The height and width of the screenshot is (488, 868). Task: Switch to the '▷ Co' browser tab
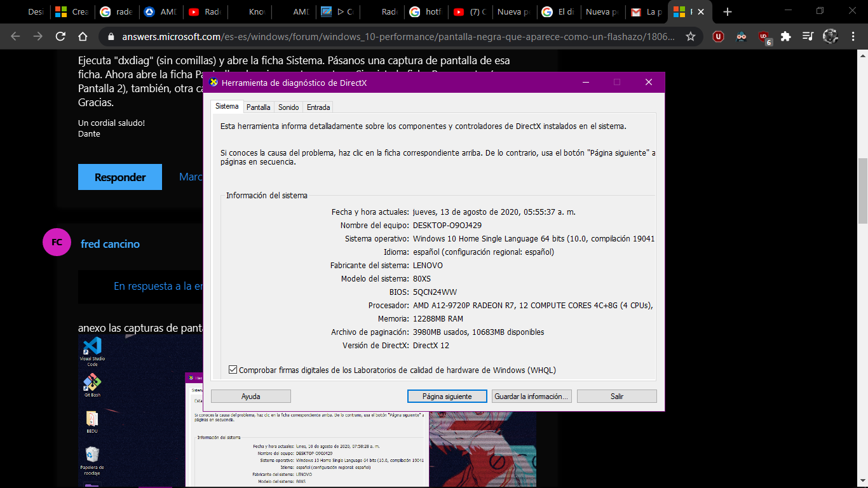point(337,12)
